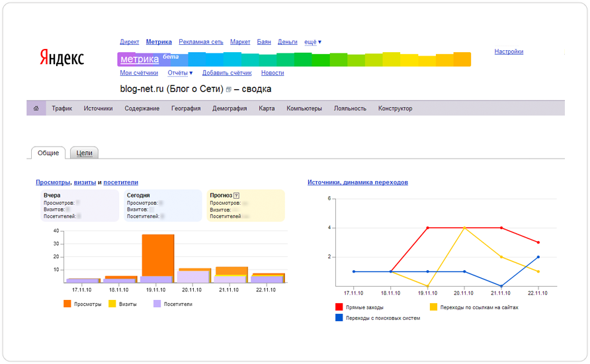
Task: Click the Прямые заходы legend label text
Action: point(364,308)
